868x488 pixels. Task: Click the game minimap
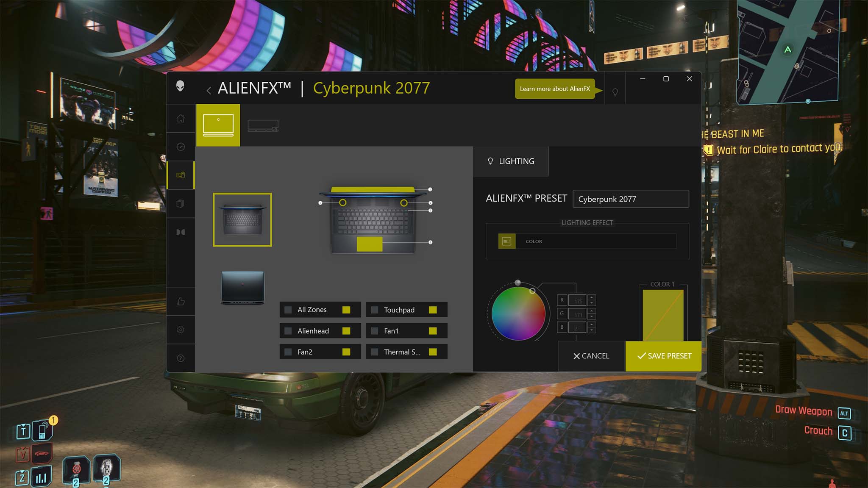pyautogui.click(x=788, y=51)
